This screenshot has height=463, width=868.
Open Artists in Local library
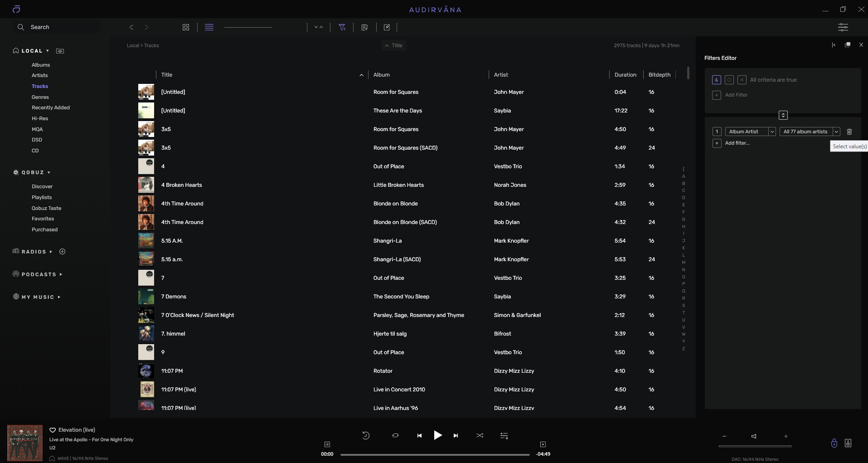coord(39,75)
